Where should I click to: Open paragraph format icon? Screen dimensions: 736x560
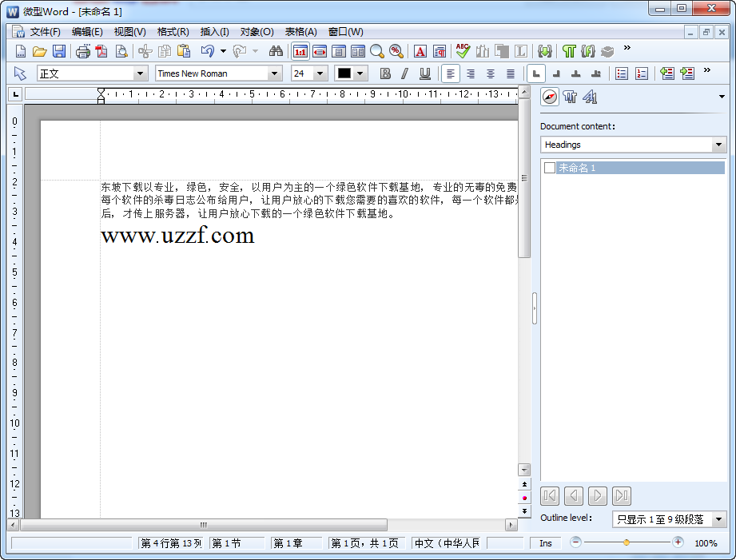click(x=440, y=51)
